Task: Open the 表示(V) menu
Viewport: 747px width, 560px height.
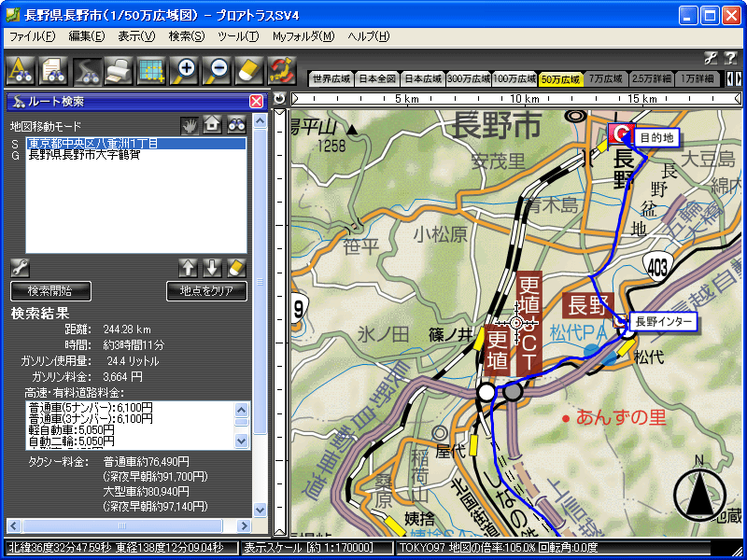Action: point(136,36)
